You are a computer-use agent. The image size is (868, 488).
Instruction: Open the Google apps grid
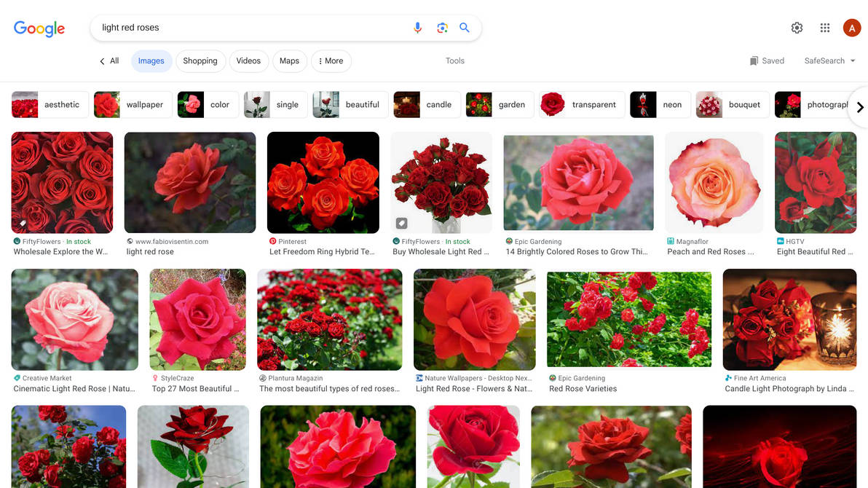click(x=825, y=28)
